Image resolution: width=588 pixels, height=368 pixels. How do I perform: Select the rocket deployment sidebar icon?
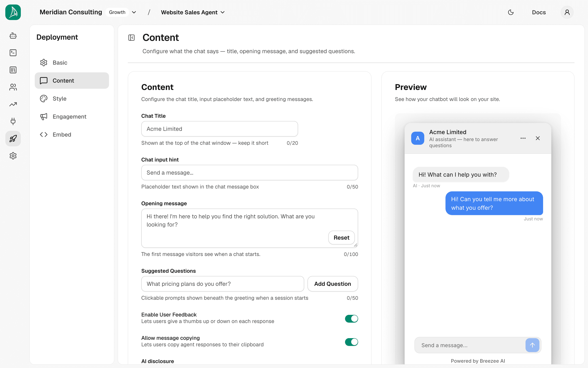tap(13, 139)
